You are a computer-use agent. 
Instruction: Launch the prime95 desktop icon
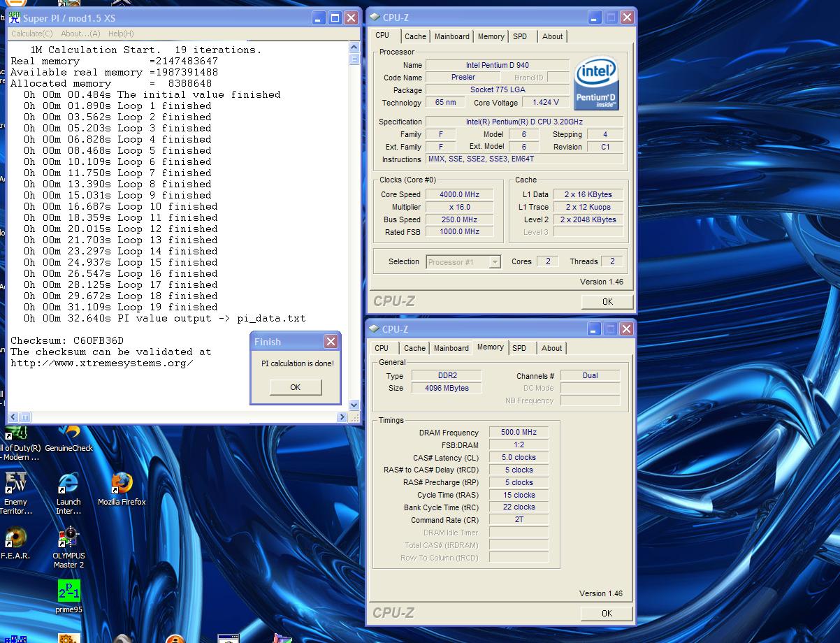68,598
